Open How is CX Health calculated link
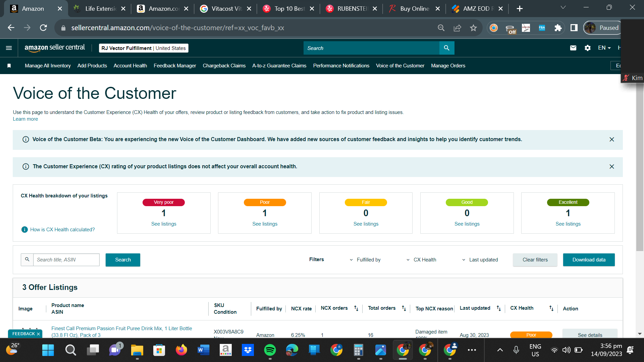 (62, 230)
